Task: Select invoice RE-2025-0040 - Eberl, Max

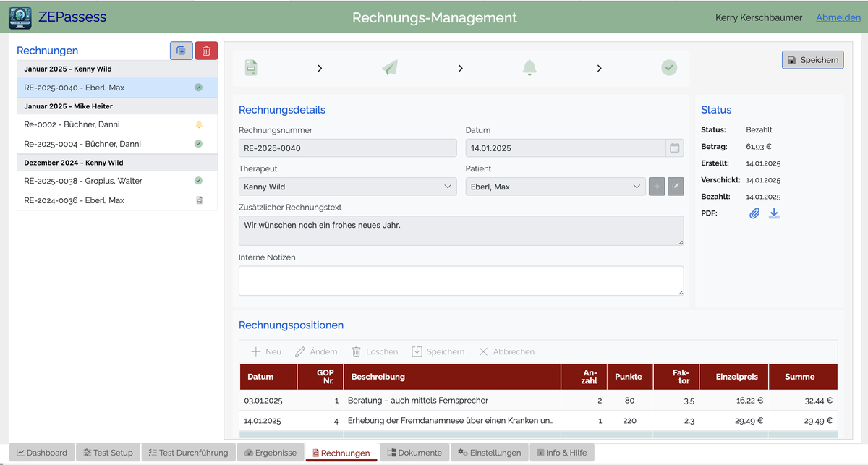Action: click(x=117, y=88)
